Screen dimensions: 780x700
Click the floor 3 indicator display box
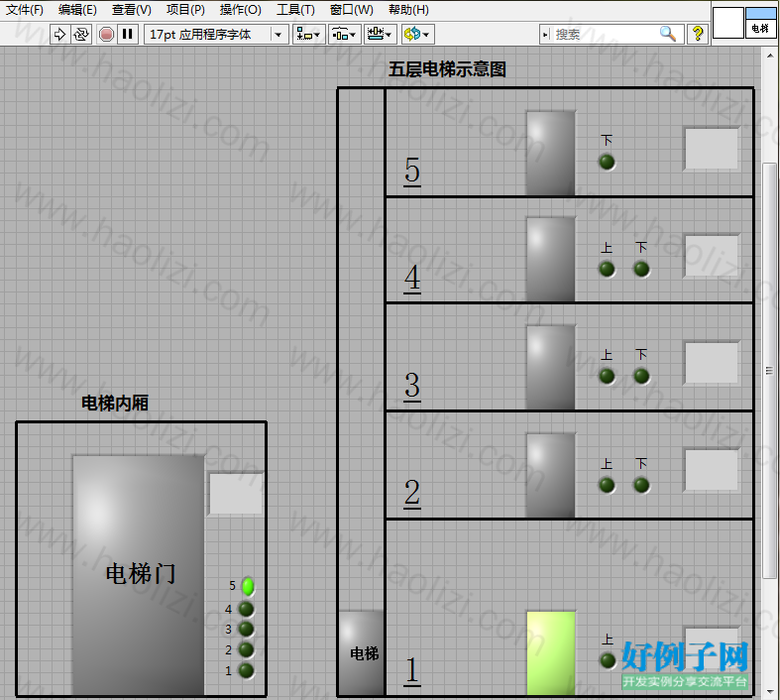712,363
